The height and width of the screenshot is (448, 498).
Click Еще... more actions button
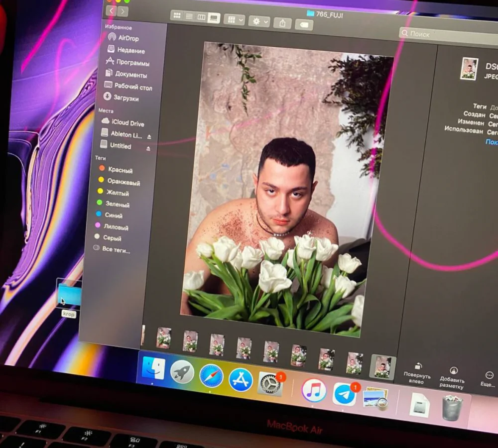(488, 380)
